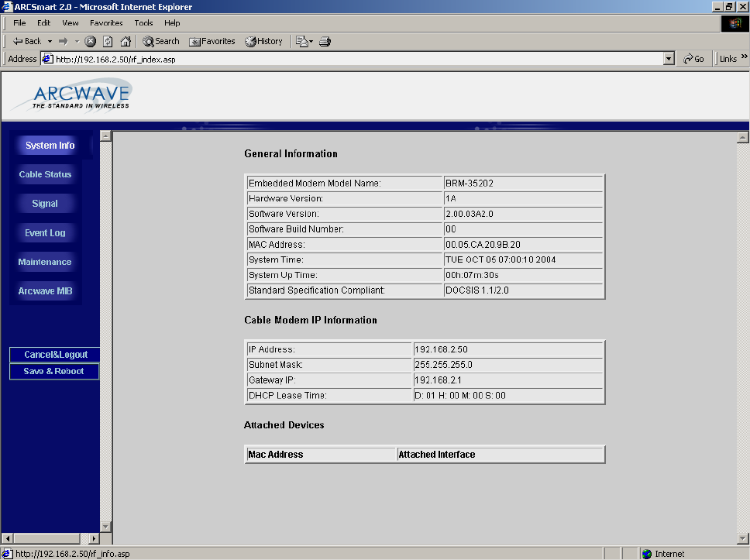Image resolution: width=750 pixels, height=560 pixels.
Task: Click the model name value BRM-35202
Action: pyautogui.click(x=470, y=183)
